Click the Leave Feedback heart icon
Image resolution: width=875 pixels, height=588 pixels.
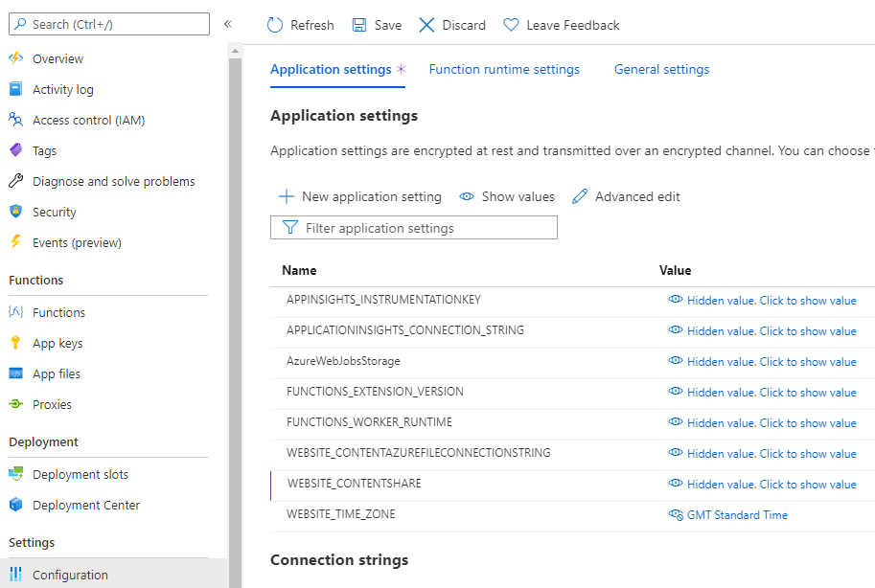pyautogui.click(x=511, y=25)
